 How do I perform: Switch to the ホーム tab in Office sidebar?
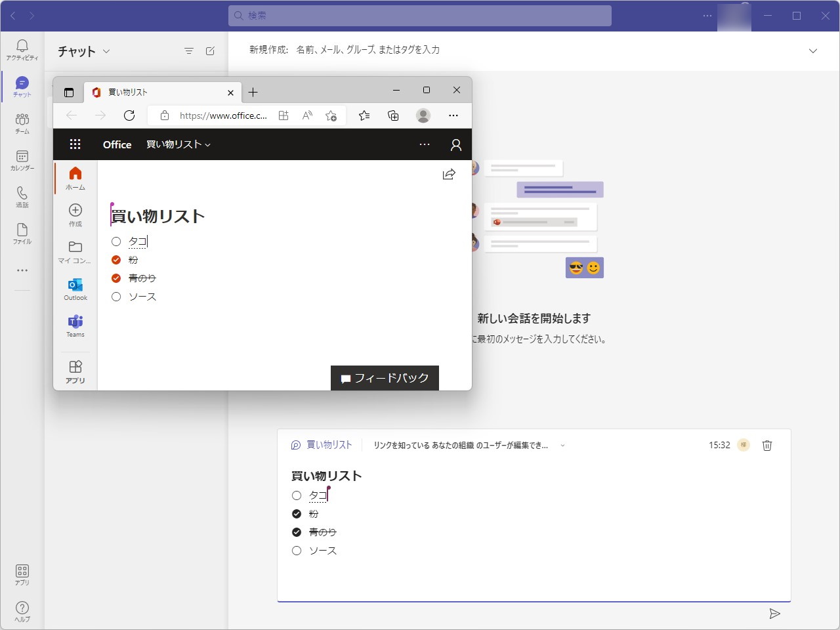pos(75,177)
